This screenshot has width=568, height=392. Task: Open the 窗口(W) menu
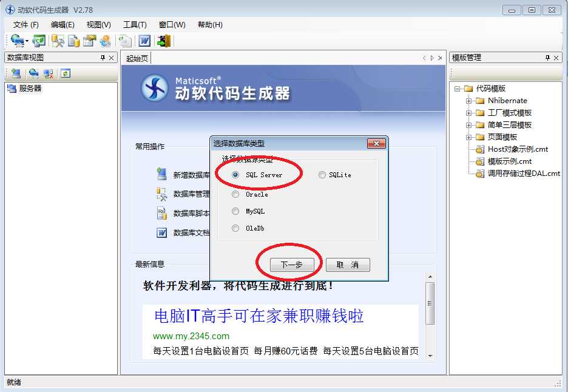(x=172, y=25)
